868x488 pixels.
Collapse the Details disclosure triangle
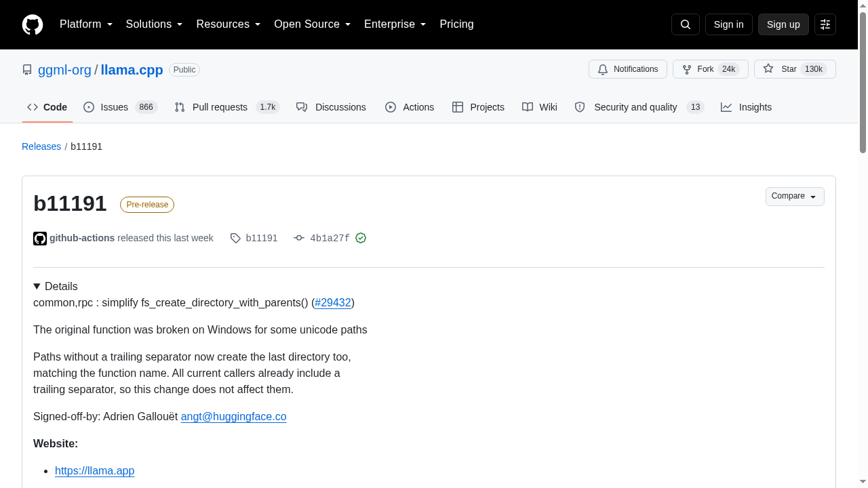pyautogui.click(x=37, y=287)
